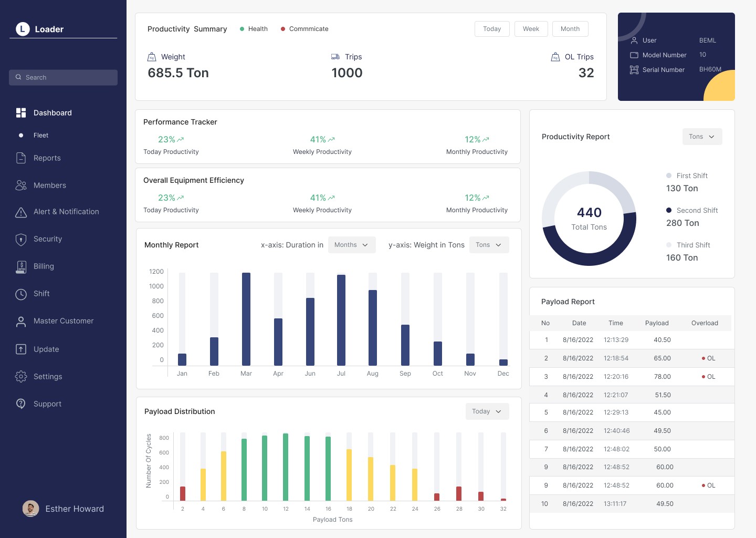The width and height of the screenshot is (756, 538).
Task: Open the Billing receipt icon
Action: [21, 267]
